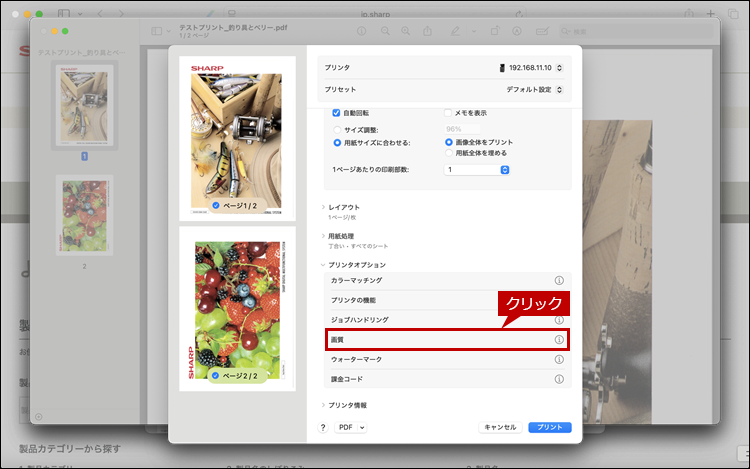Click info icon for プリンタの機能
Viewport: 750px width, 469px height.
pos(559,300)
